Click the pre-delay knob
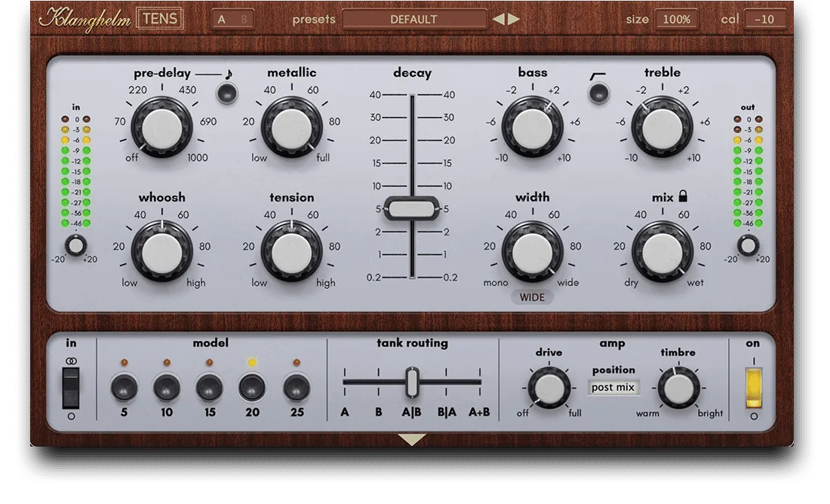 coord(161,128)
